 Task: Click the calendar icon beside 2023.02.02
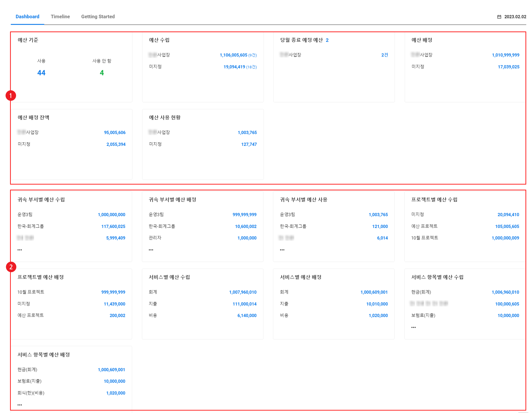[x=499, y=17]
